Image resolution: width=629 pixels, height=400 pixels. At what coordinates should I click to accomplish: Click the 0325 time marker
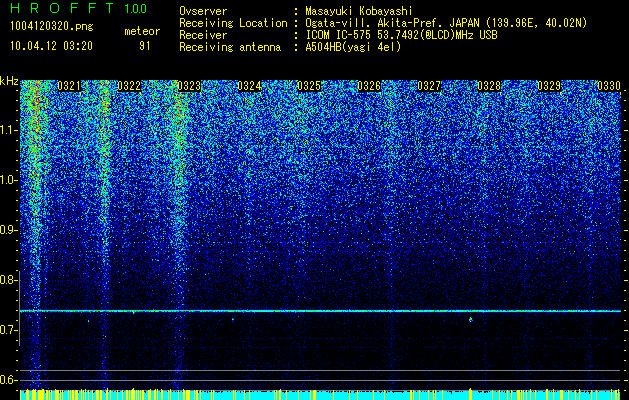pos(309,86)
